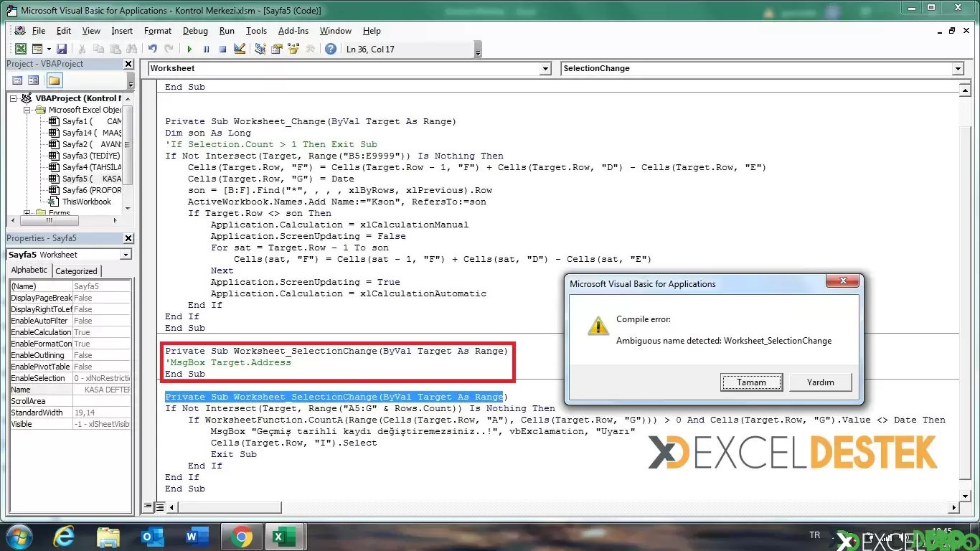Image resolution: width=980 pixels, height=551 pixels.
Task: Open the Tools menu
Action: (256, 31)
